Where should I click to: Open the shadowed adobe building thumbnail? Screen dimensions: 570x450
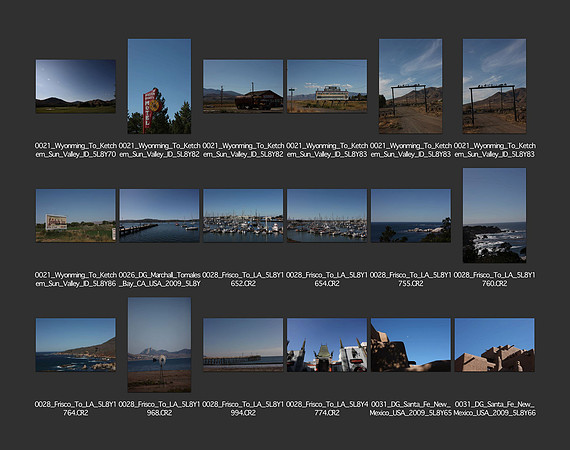pyautogui.click(x=411, y=345)
